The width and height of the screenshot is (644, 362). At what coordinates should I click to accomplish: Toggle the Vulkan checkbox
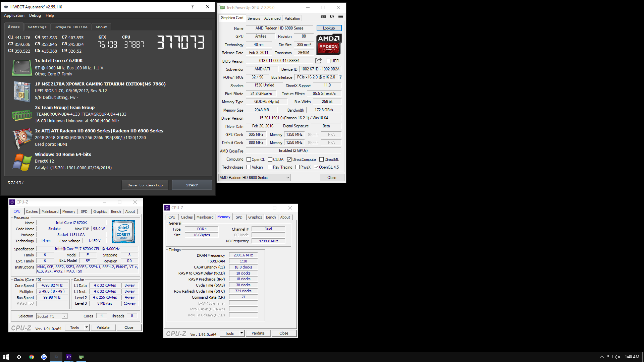(x=249, y=167)
